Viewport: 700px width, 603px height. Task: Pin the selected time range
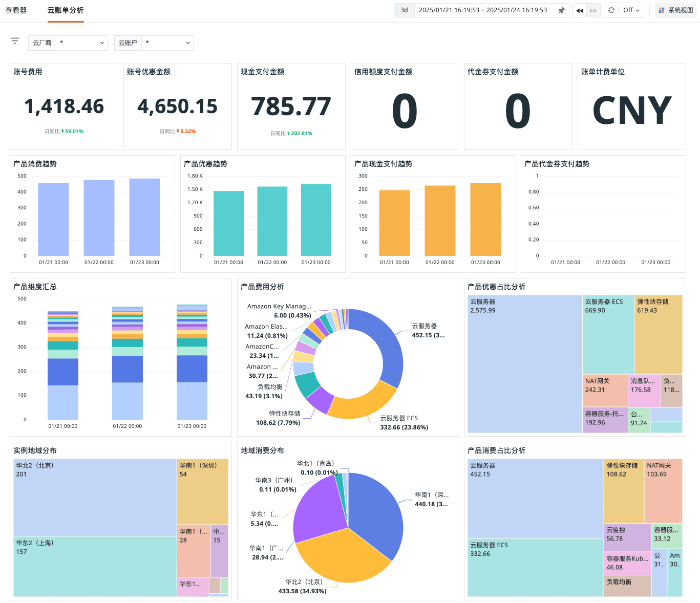tap(561, 10)
